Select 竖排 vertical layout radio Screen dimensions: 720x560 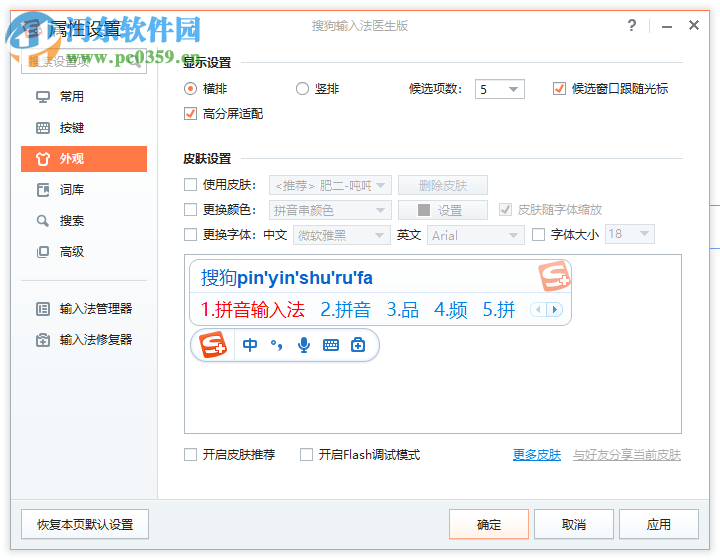302,89
